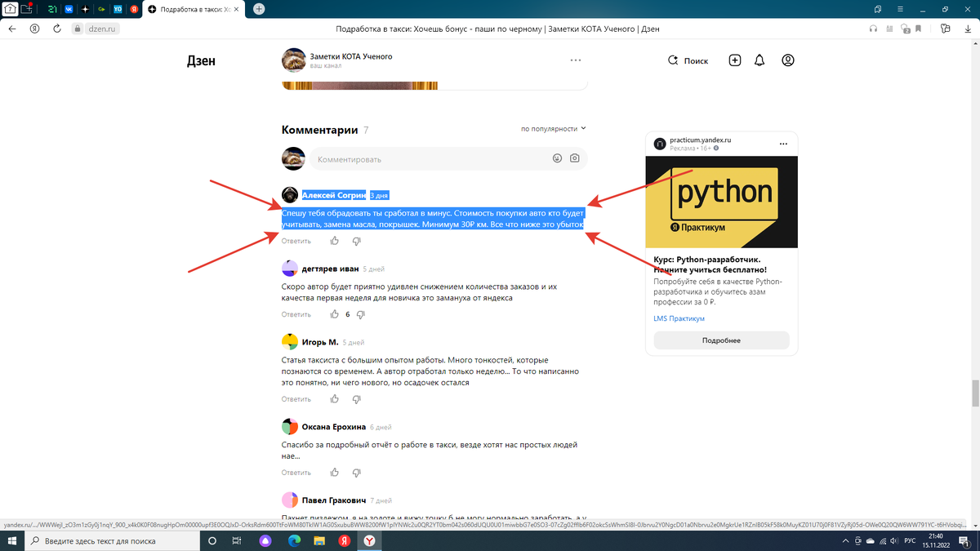This screenshot has width=980, height=551.
Task: Open the browser bookmarks collections icon
Action: 878,9
